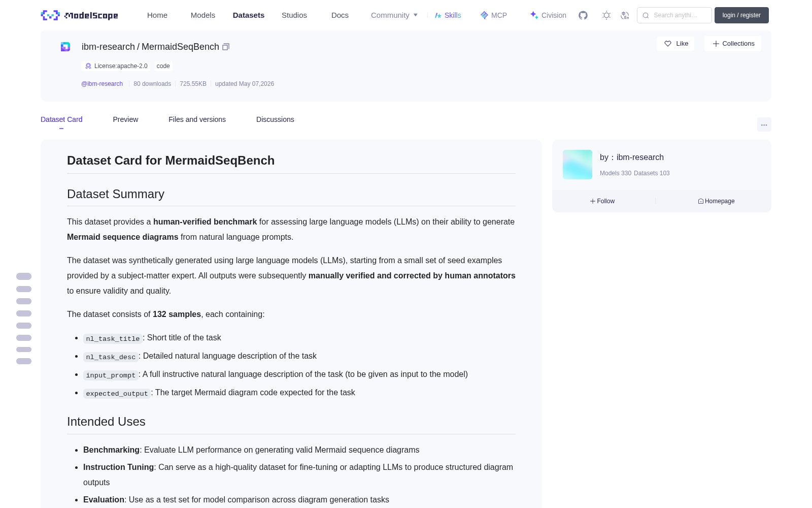This screenshot has height=508, width=812.
Task: Select the Dataset Card tab
Action: pos(61,119)
